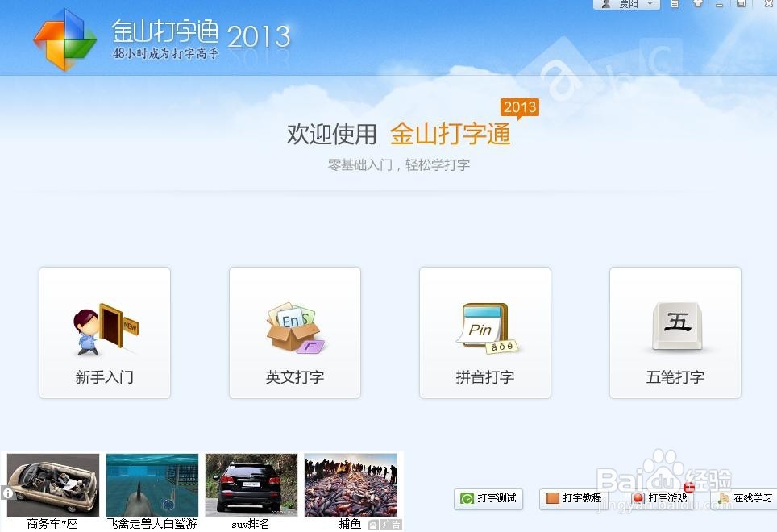Viewport: 777px width, 532px height.
Task: Click the Pin notepad icon
Action: coord(487,328)
